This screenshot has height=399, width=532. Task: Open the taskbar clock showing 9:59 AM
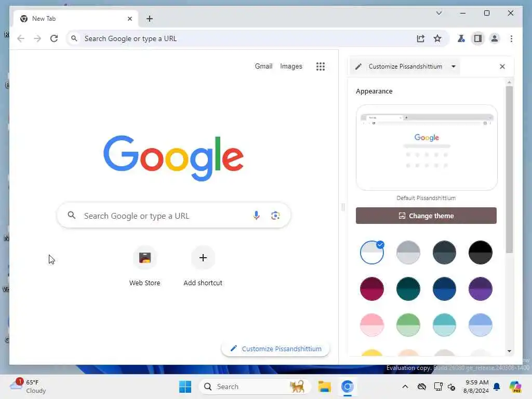(x=476, y=387)
